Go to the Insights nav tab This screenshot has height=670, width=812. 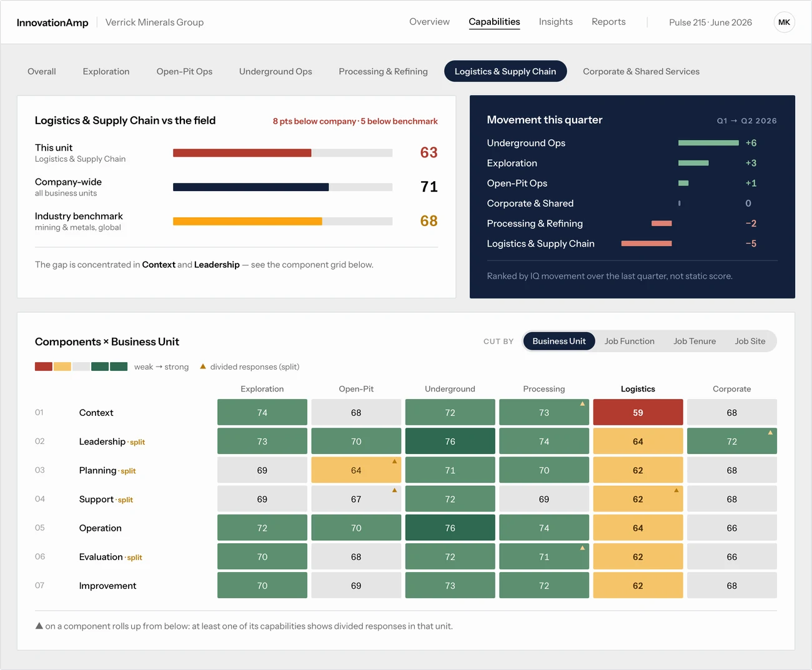coord(555,22)
